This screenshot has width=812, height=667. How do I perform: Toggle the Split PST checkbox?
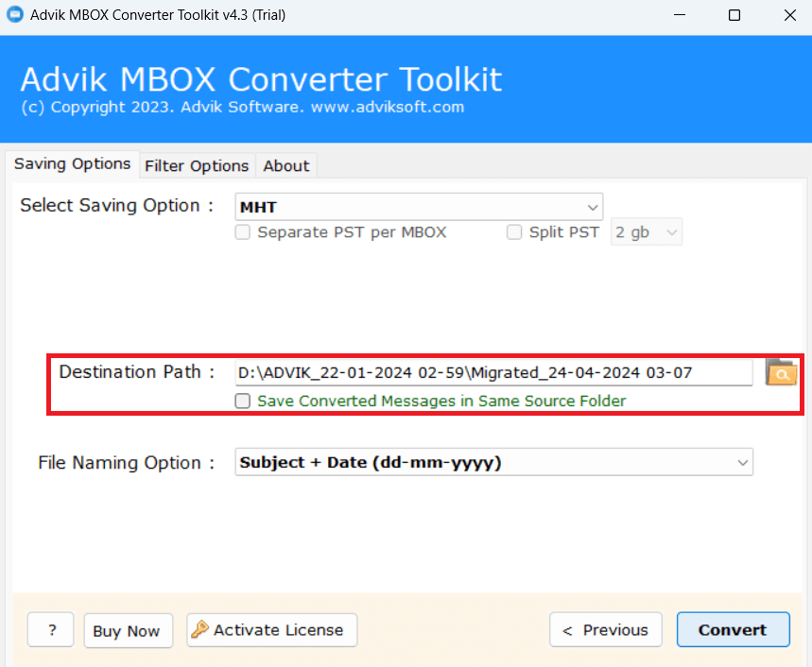click(x=514, y=232)
